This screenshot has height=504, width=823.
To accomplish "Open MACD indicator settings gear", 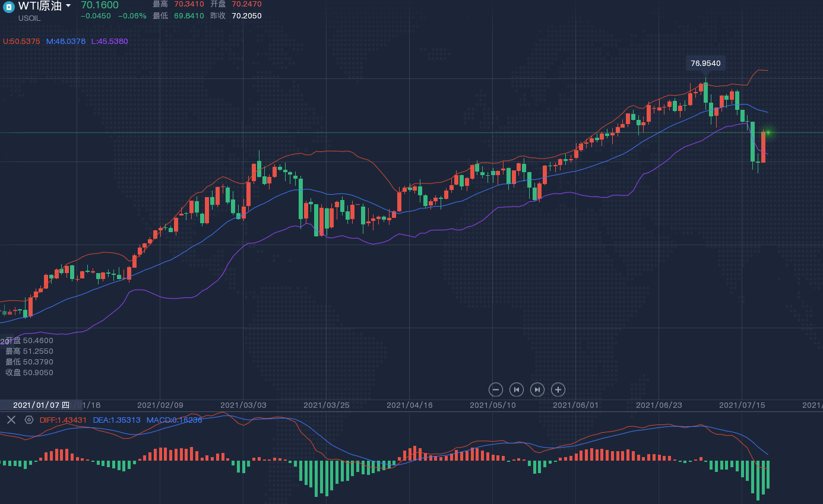I will 29,420.
